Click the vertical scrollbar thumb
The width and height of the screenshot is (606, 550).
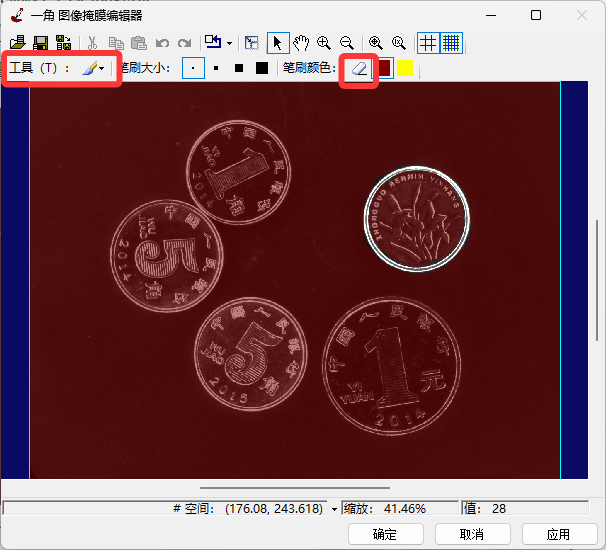(x=597, y=280)
